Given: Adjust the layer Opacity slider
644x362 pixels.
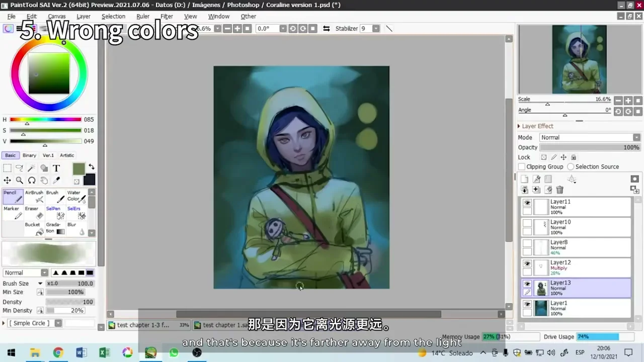Looking at the screenshot, I should 590,147.
